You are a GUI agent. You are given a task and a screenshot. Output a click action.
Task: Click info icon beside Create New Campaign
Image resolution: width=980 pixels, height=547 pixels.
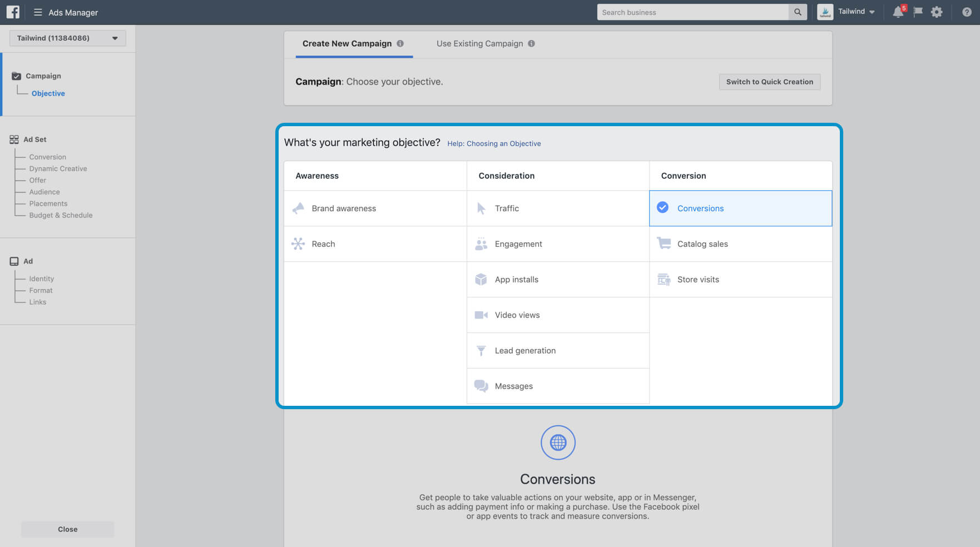coord(400,43)
